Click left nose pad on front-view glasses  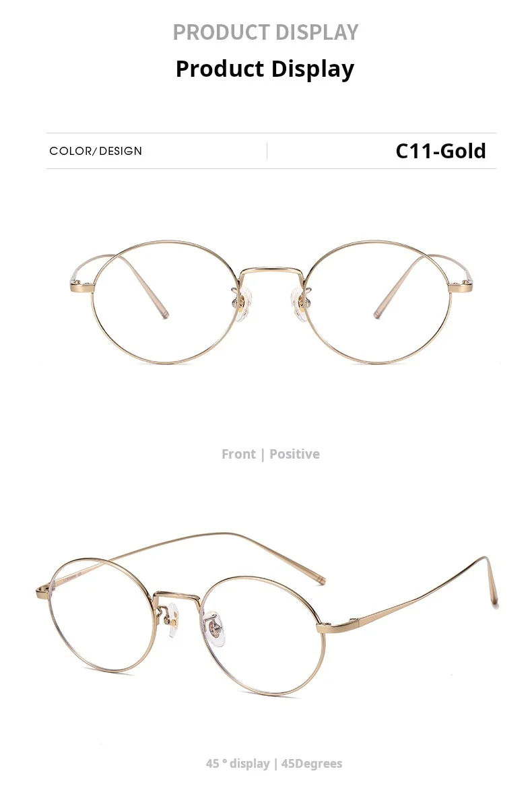[242, 304]
